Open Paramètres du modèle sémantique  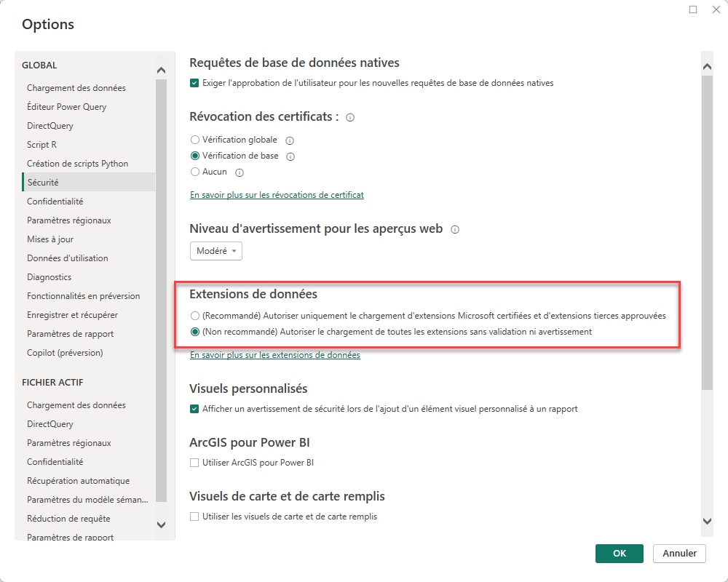88,500
